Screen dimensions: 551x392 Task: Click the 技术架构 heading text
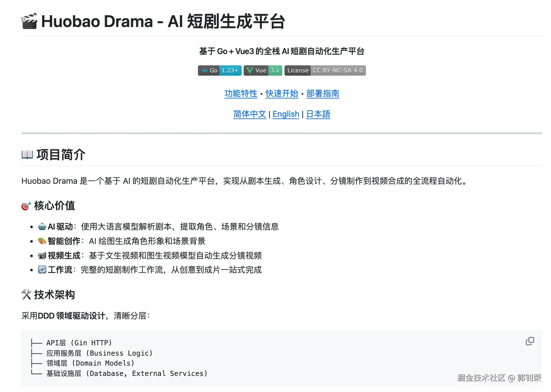pyautogui.click(x=54, y=294)
